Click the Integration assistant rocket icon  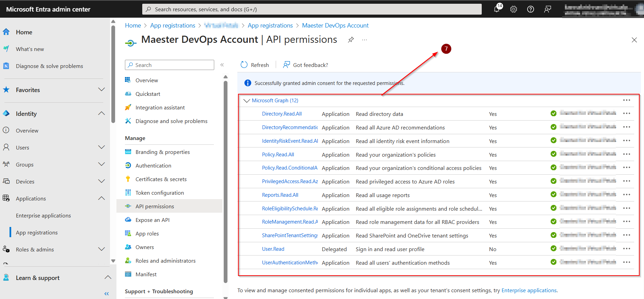pos(128,107)
